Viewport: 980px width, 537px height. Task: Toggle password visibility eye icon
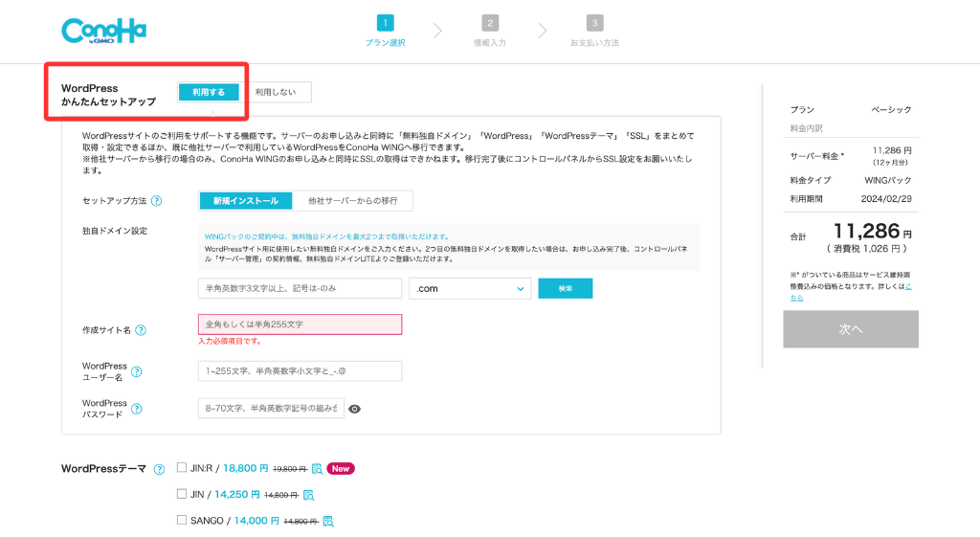[x=354, y=409]
